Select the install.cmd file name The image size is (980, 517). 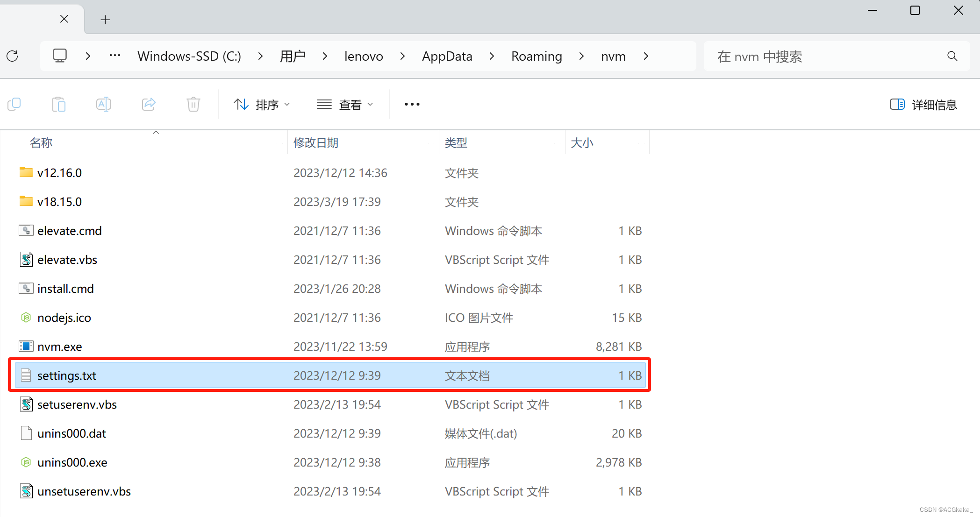(66, 289)
